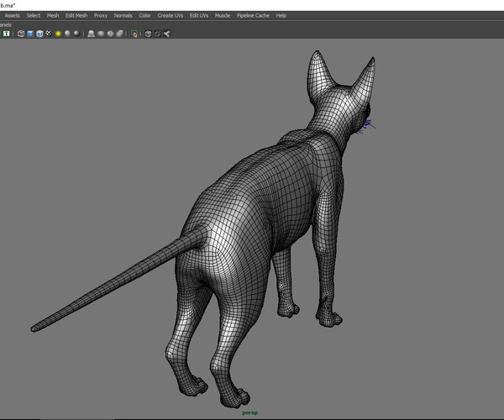Click the dark cube panel icon

148,34
